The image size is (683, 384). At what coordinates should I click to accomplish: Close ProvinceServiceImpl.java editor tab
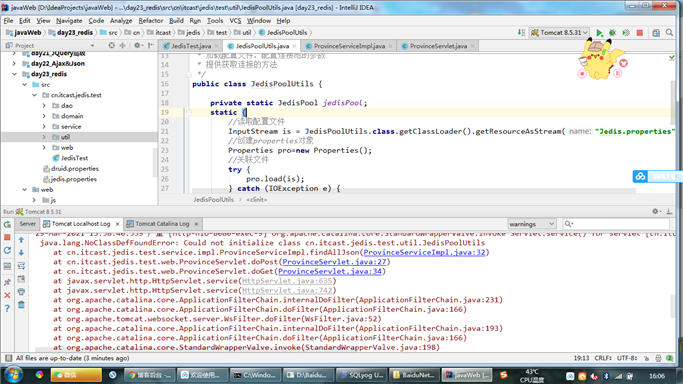(x=390, y=46)
